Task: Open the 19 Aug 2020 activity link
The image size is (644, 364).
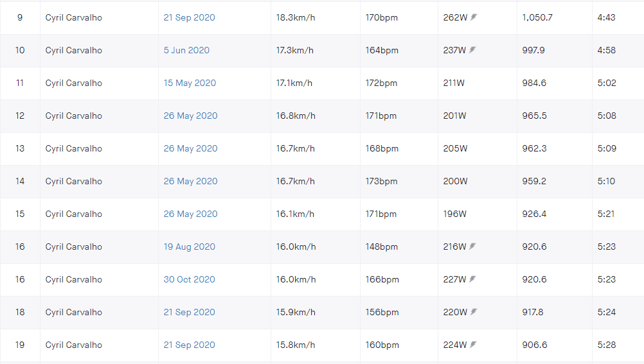Action: [190, 247]
